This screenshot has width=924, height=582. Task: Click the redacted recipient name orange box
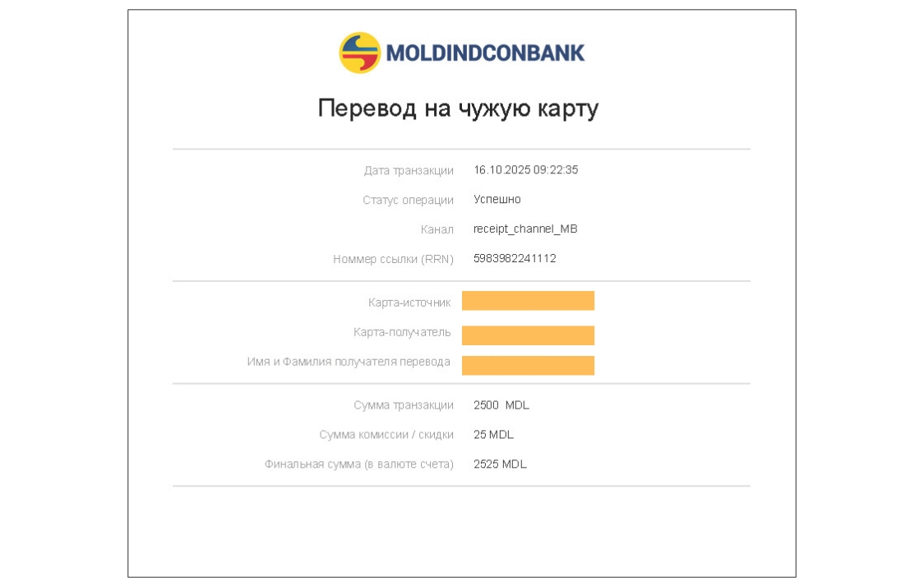pos(528,365)
